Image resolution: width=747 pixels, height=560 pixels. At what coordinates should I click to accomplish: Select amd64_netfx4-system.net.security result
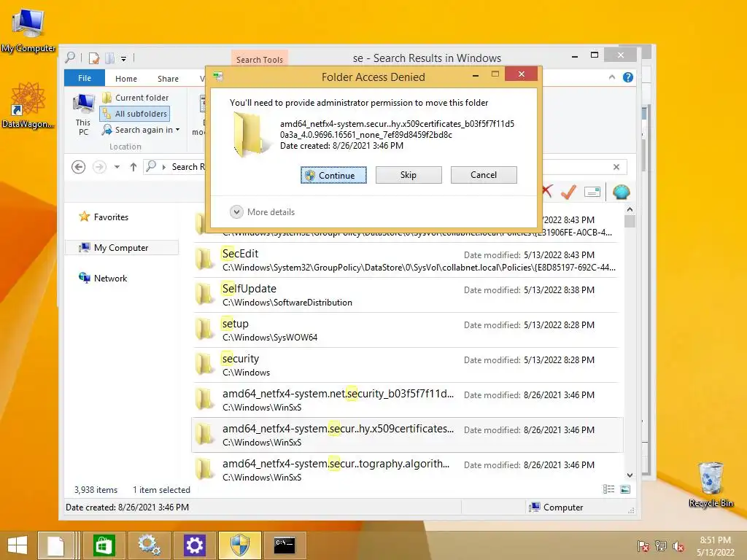(x=407, y=400)
